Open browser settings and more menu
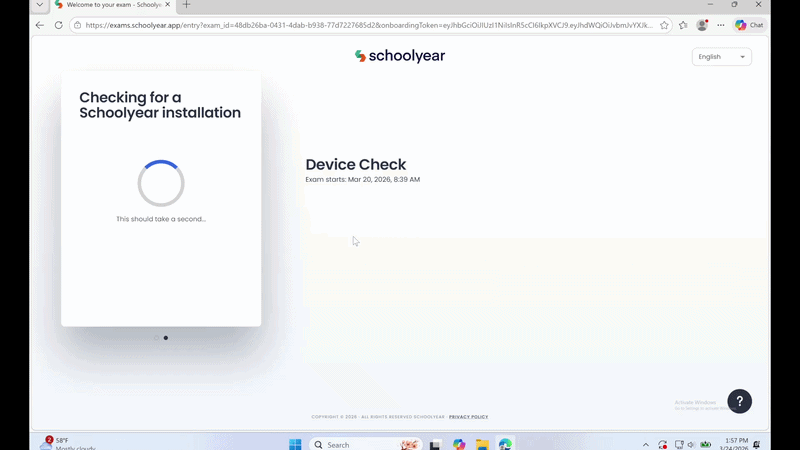Screen dimensions: 800x450 click(721, 25)
